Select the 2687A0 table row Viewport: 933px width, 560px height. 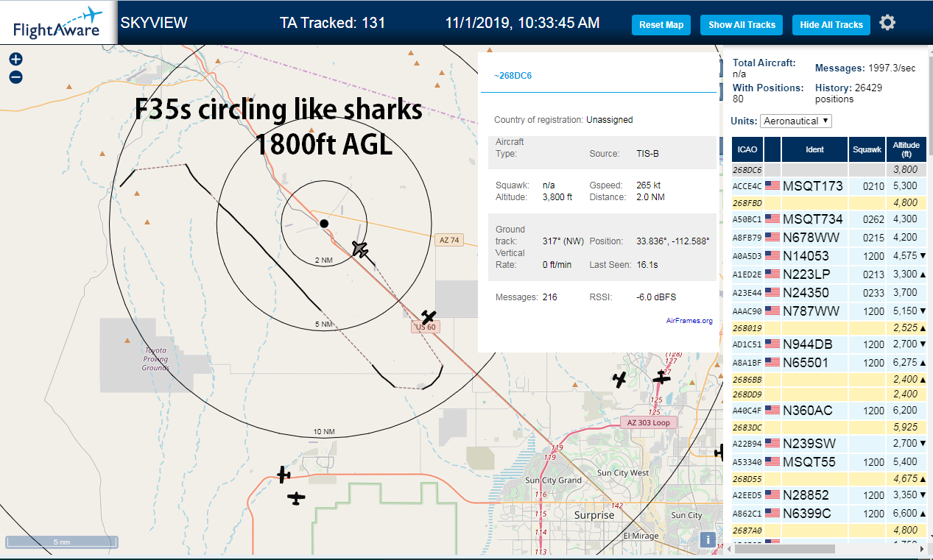829,531
